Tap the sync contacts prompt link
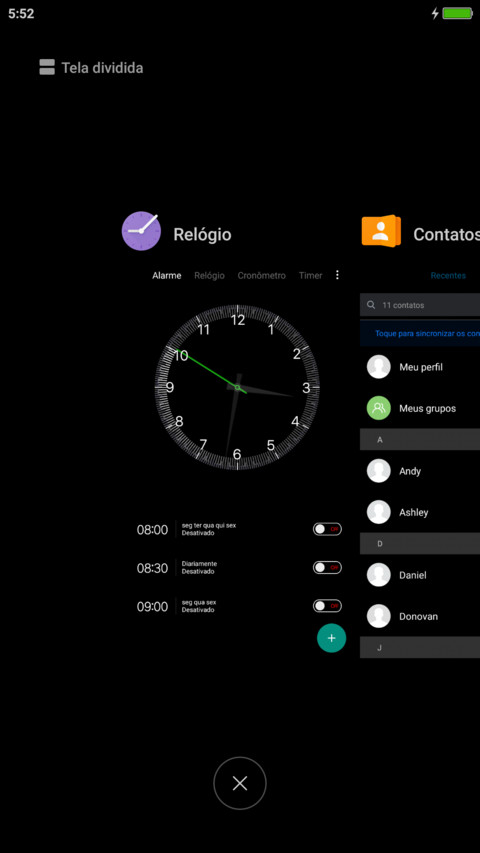Viewport: 480px width, 853px height. point(427,333)
